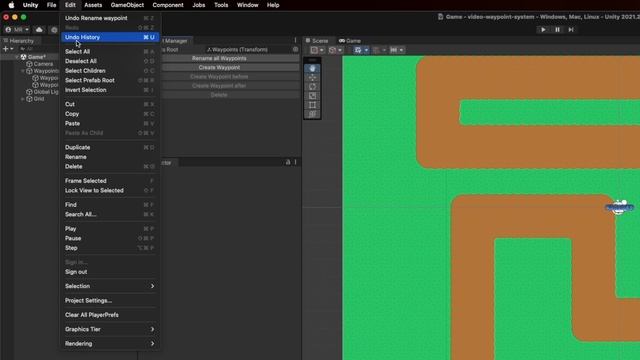Screen dimensions: 640x360
Task: Click the waypoint gizmo in Scene view
Action: click(x=620, y=207)
